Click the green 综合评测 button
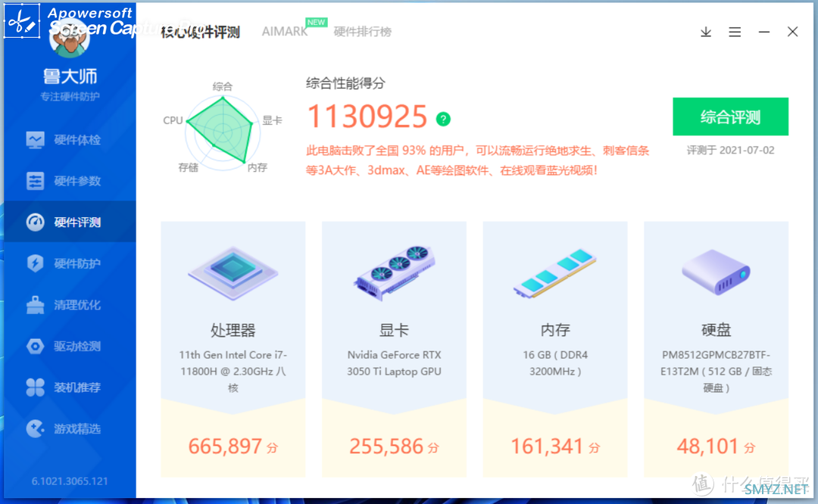 tap(730, 117)
